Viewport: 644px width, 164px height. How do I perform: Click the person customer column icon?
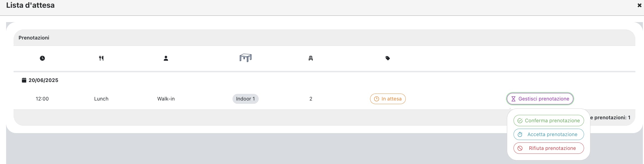point(166,58)
